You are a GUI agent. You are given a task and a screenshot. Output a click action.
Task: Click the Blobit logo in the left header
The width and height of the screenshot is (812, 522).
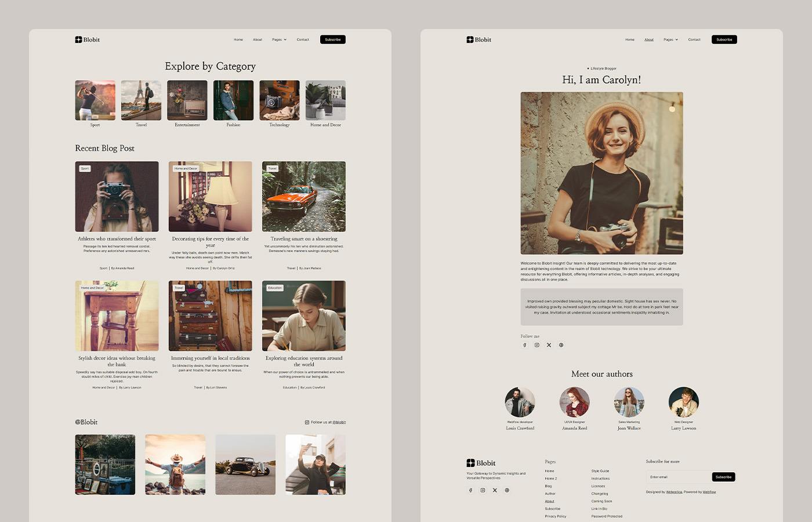tap(87, 39)
